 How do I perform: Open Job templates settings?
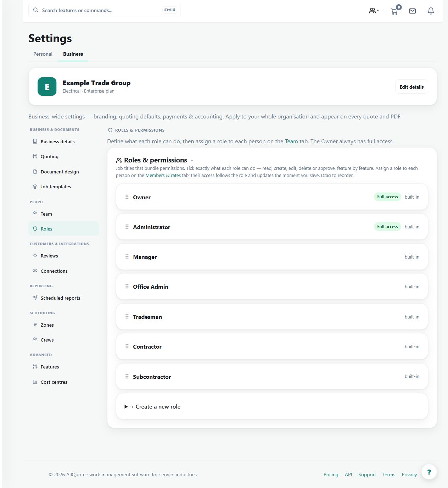64,187
